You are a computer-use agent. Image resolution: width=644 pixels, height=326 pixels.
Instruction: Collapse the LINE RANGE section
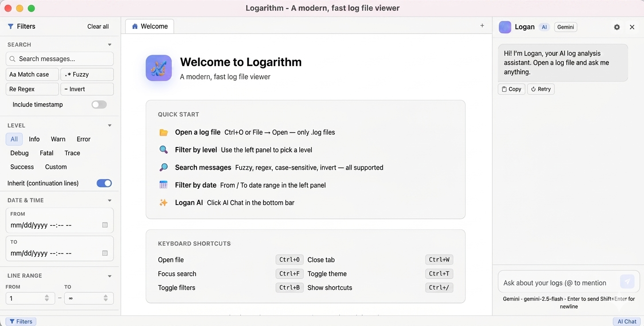click(110, 276)
